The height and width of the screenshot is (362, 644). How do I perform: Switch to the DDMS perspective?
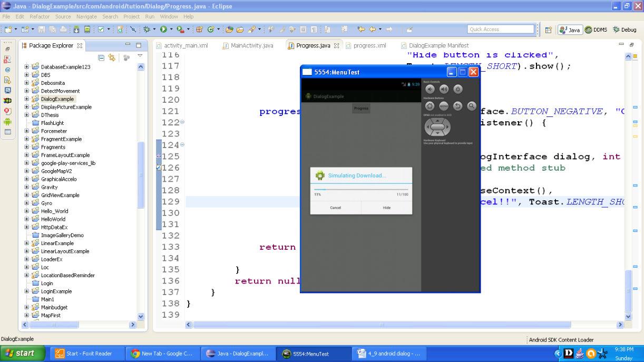click(596, 30)
